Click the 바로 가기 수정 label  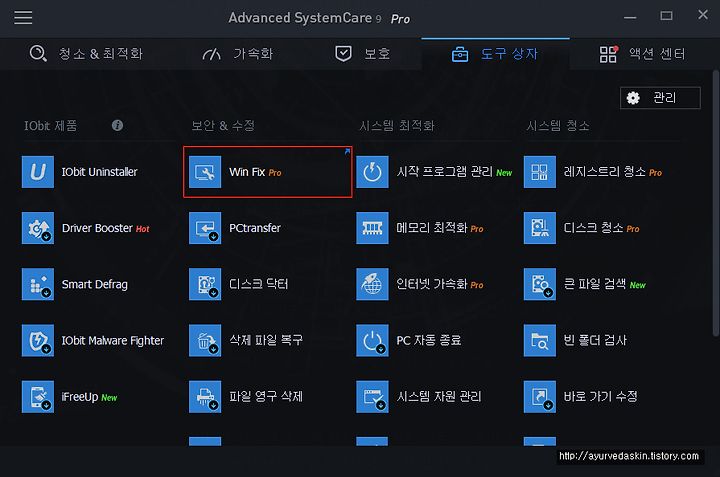[600, 397]
